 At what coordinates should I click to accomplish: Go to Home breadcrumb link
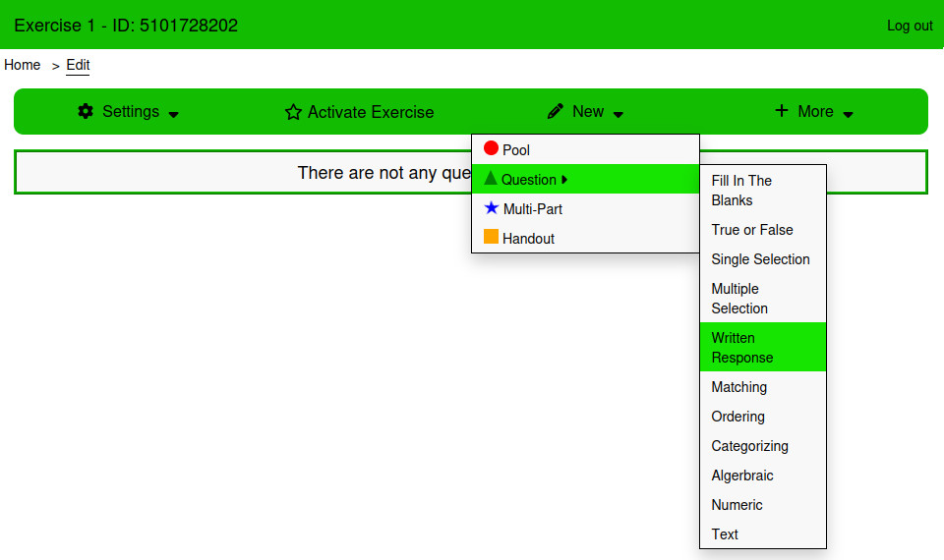pos(23,65)
